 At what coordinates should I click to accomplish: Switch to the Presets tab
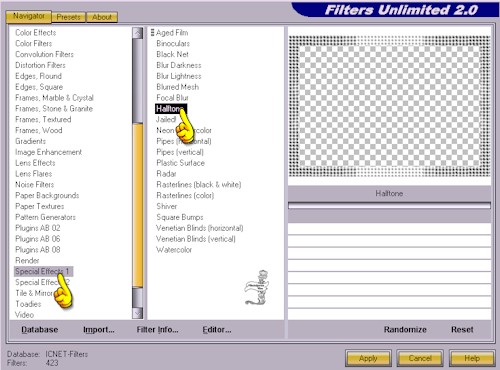point(68,17)
